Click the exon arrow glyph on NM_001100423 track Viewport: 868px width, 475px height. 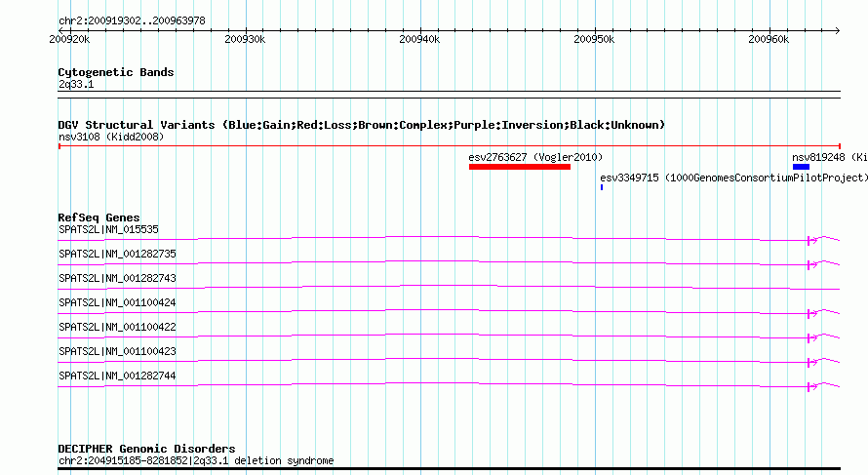[812, 362]
